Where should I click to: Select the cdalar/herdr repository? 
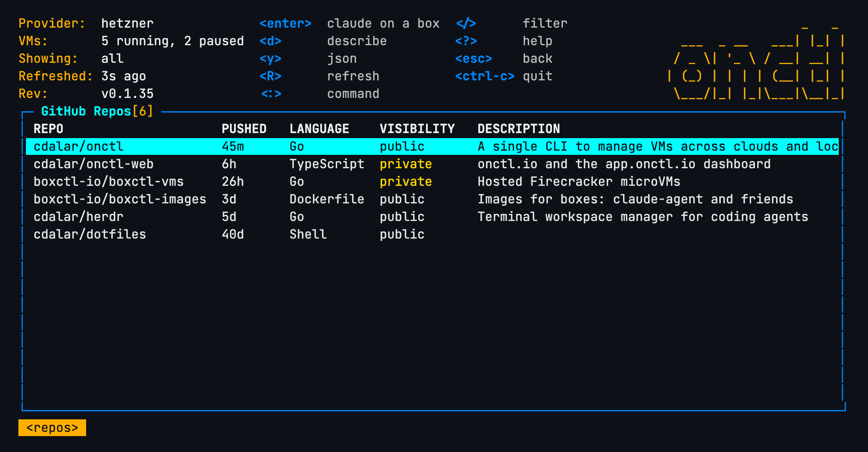click(432, 217)
